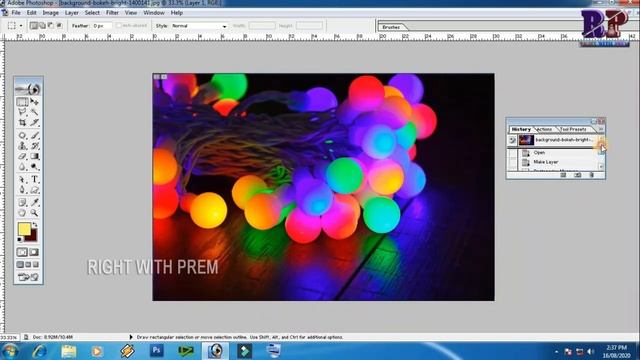Switch to Standard Mode editing
640x360 pixels.
[x=22, y=252]
